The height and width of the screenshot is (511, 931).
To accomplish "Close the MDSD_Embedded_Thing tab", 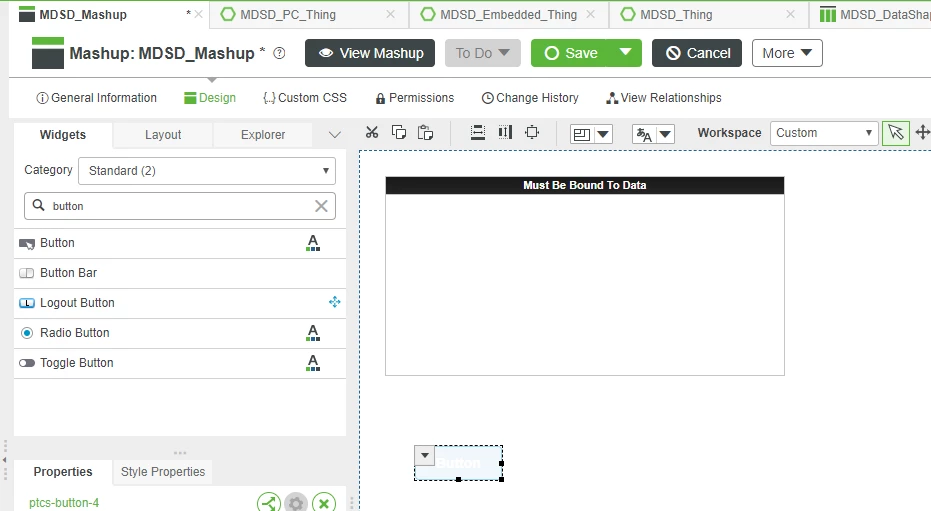I will pyautogui.click(x=590, y=14).
